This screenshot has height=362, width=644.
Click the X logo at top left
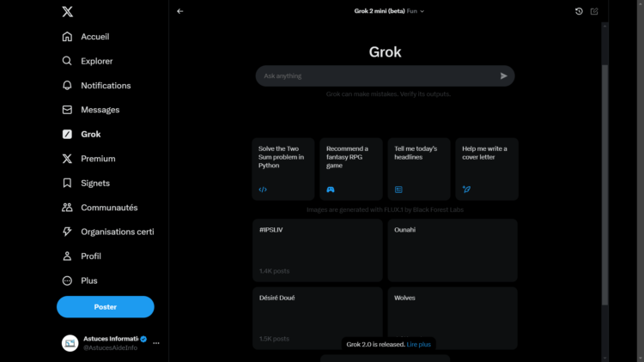67,11
